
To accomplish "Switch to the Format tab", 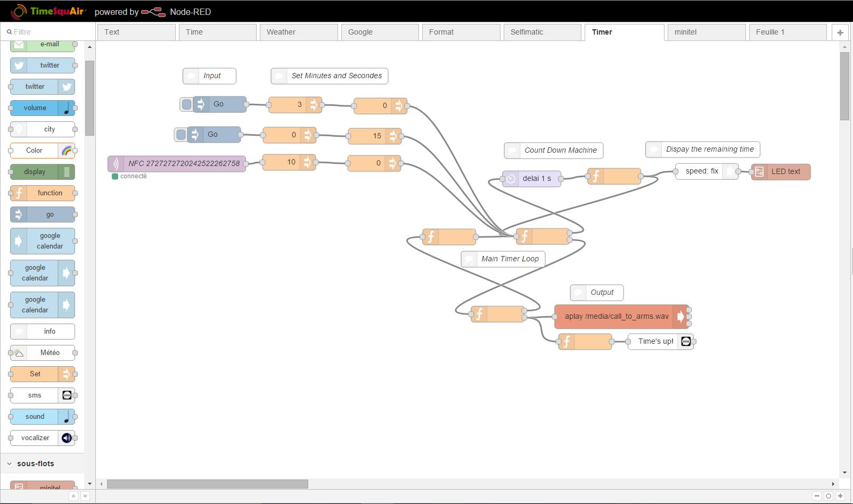I will pyautogui.click(x=461, y=32).
